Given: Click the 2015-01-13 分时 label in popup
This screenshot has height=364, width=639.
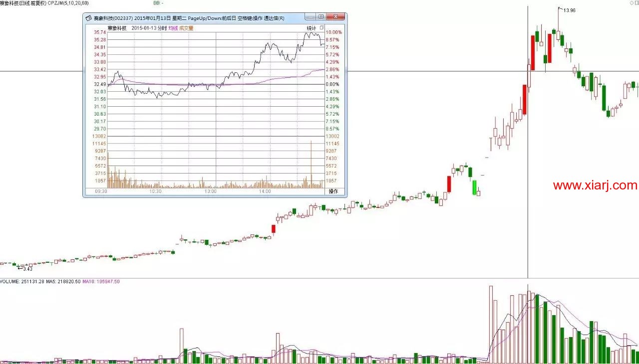Looking at the screenshot, I should [x=149, y=28].
